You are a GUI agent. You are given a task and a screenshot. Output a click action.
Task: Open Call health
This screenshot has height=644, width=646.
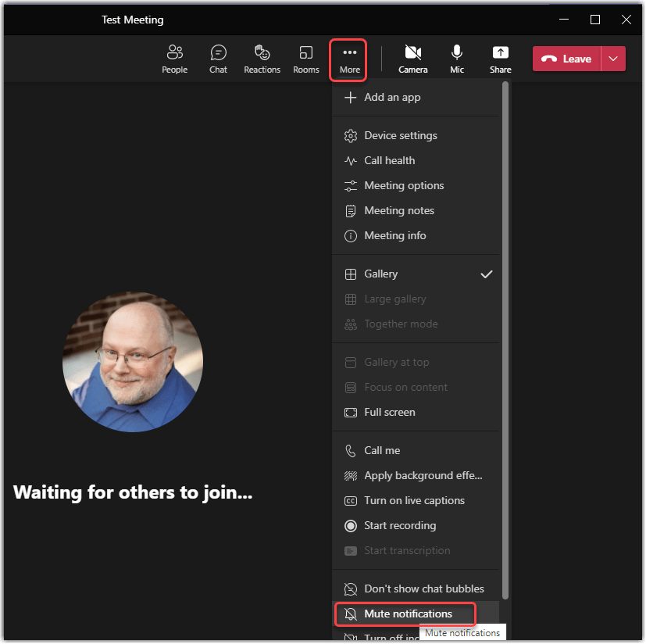pos(389,160)
